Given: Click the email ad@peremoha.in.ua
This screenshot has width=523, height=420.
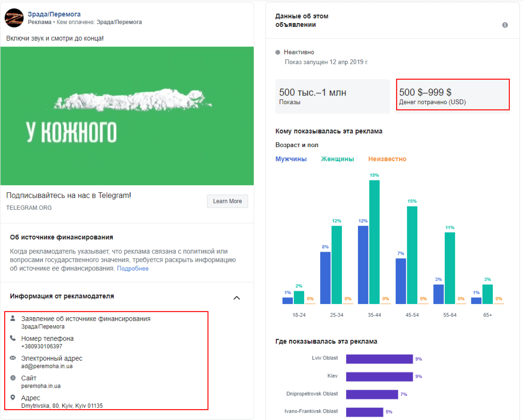Looking at the screenshot, I should tap(47, 366).
